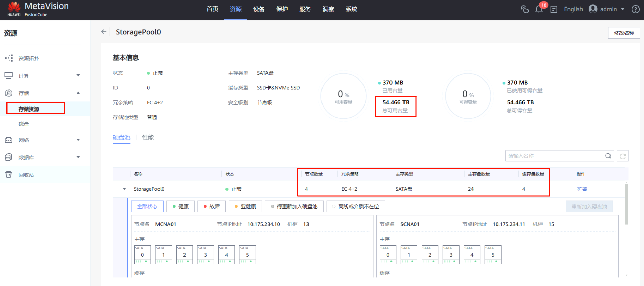Click the 修改名称 button

pos(624,33)
